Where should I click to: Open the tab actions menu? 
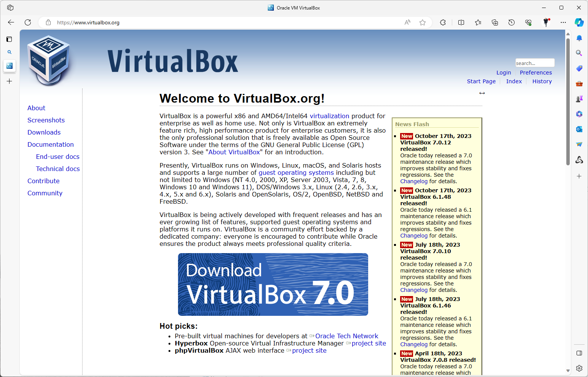10,7
